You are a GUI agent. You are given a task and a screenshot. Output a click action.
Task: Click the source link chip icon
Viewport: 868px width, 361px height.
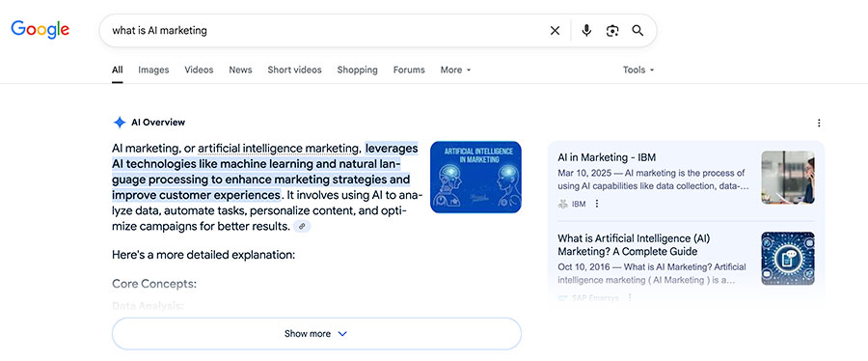302,226
